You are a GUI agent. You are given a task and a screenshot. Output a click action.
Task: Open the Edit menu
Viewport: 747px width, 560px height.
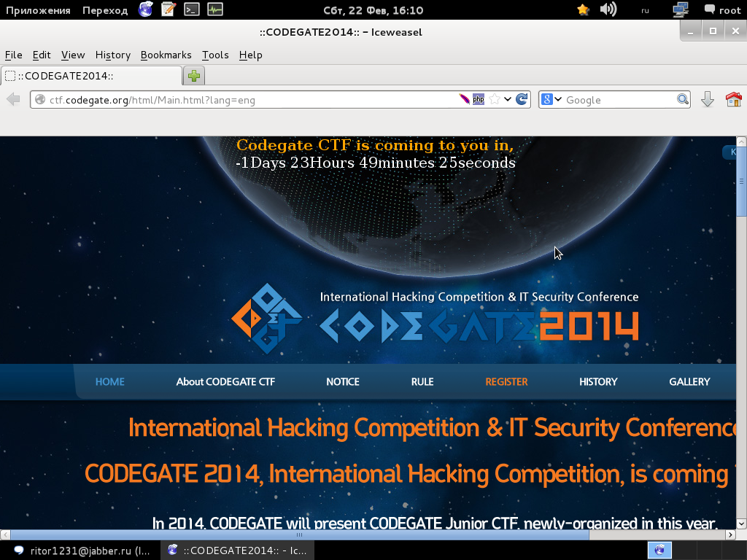pyautogui.click(x=42, y=55)
